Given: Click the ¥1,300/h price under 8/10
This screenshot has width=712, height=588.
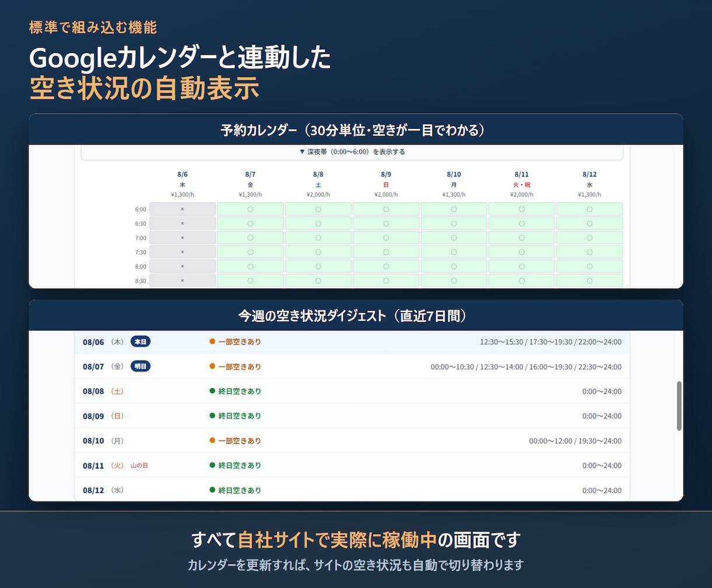Looking at the screenshot, I should [x=454, y=195].
